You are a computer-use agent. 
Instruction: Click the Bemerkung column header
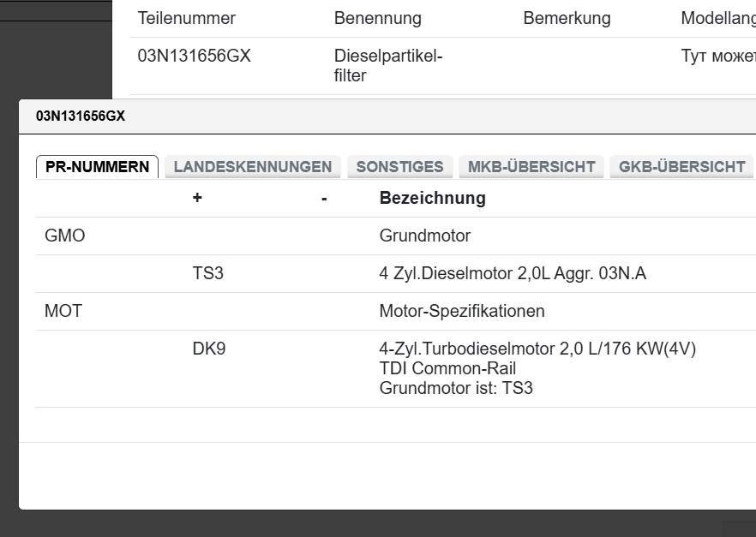pyautogui.click(x=567, y=18)
